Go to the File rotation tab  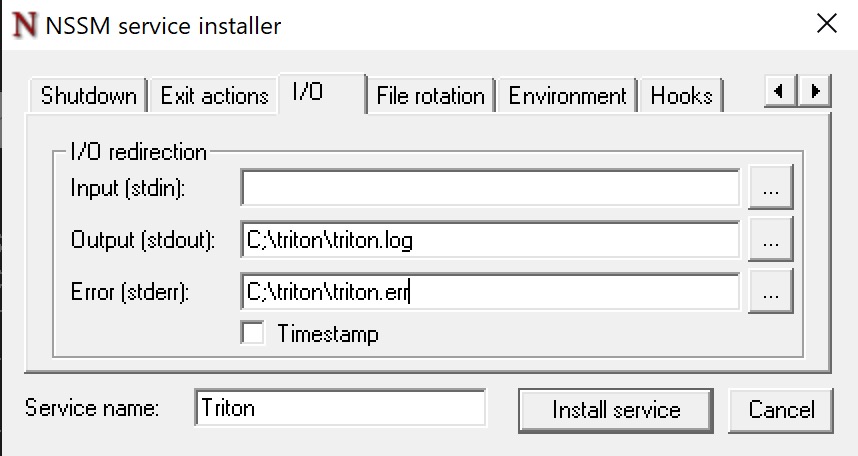point(430,96)
